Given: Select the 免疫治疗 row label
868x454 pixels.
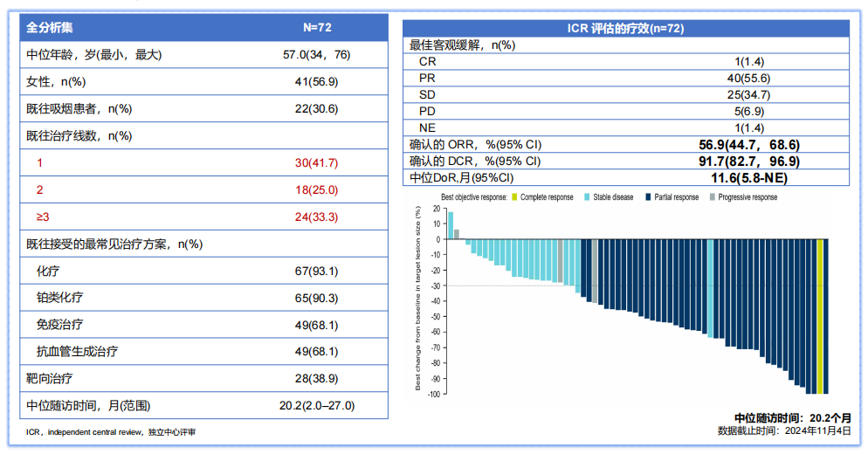Looking at the screenshot, I should pyautogui.click(x=60, y=325).
